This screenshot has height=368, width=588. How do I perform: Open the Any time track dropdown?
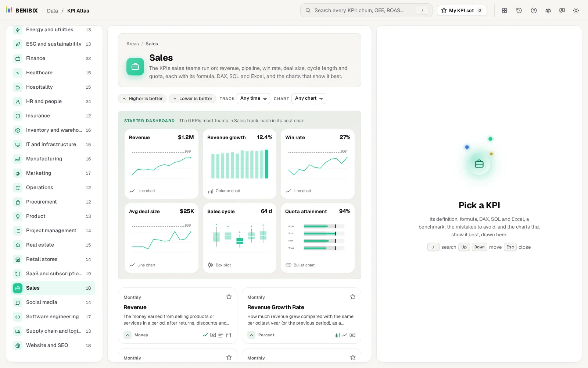[x=253, y=99]
